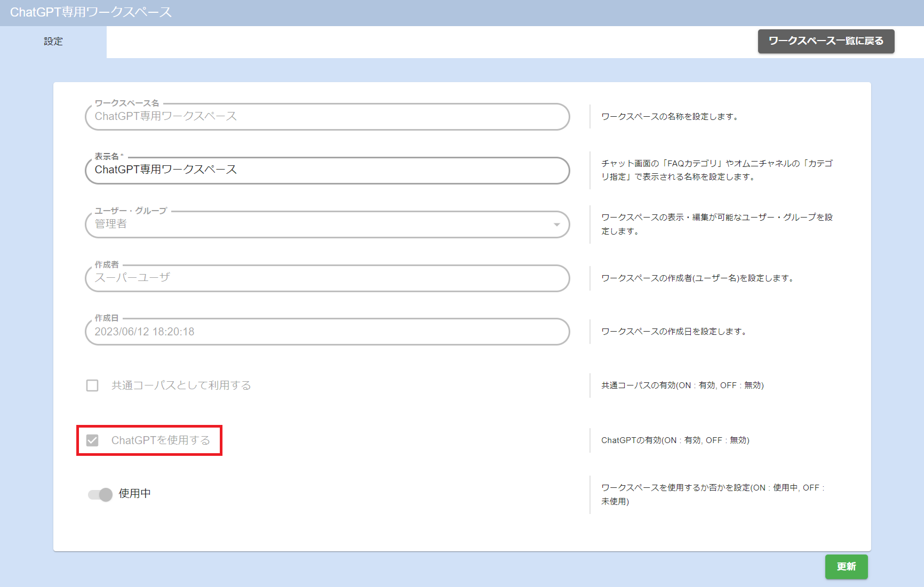Click the 作成日 date field
Screen dimensions: 924x587
(326, 332)
